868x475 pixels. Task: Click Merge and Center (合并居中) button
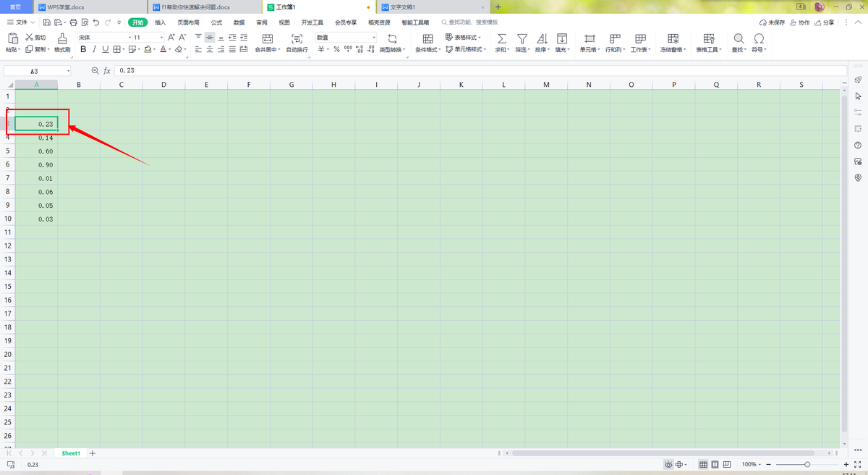point(267,43)
